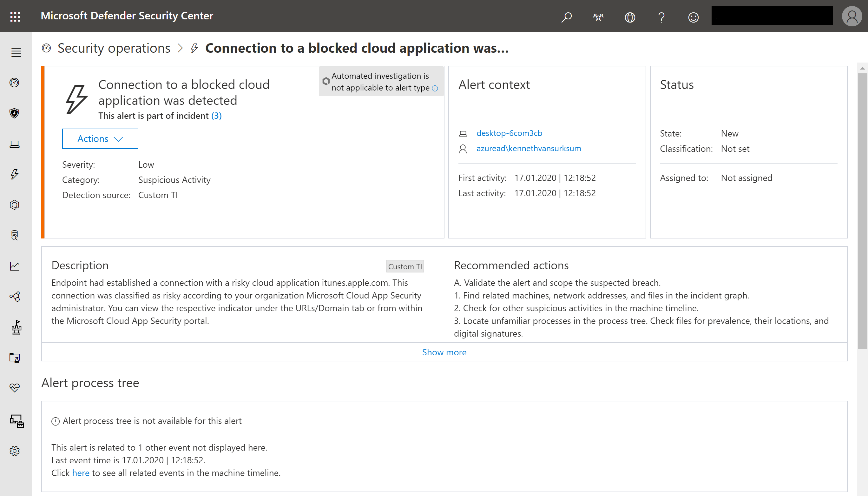Select the 'New' state value
Screen dimensions: 868x496
tap(729, 134)
